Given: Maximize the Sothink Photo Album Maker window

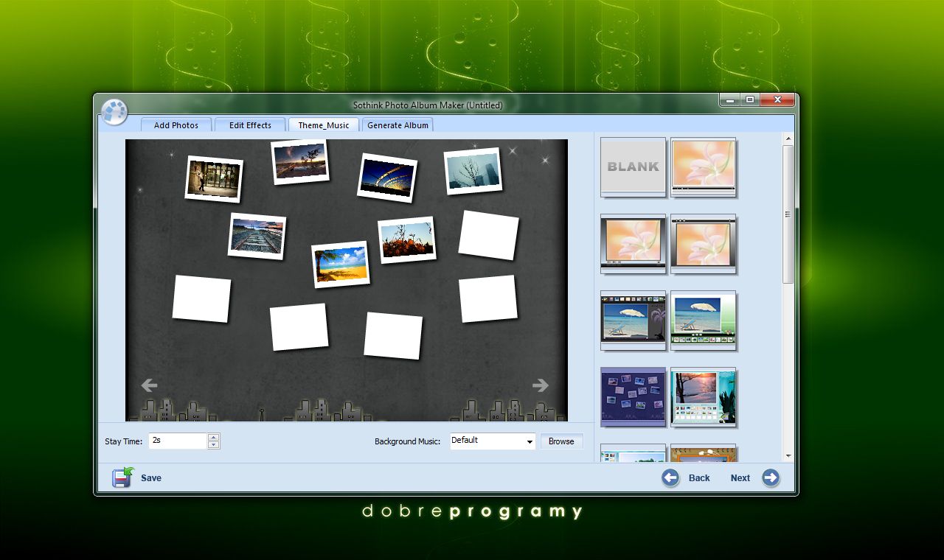Looking at the screenshot, I should (750, 99).
